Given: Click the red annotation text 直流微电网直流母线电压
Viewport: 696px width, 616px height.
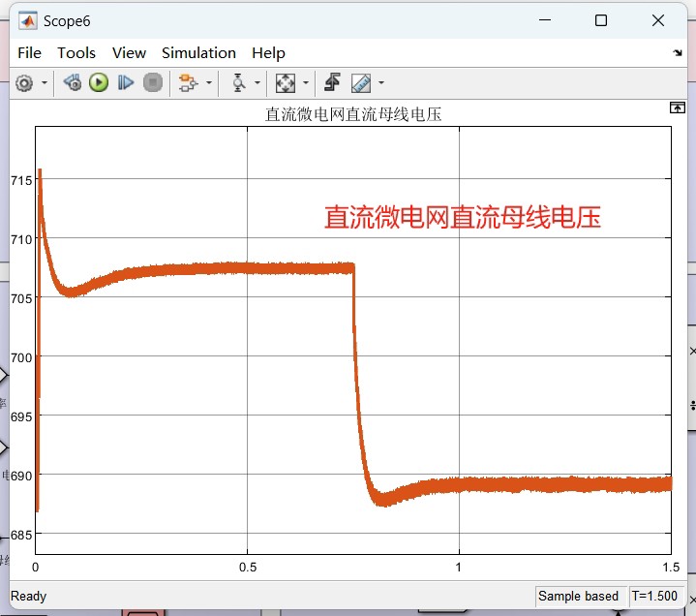Looking at the screenshot, I should click(x=463, y=218).
